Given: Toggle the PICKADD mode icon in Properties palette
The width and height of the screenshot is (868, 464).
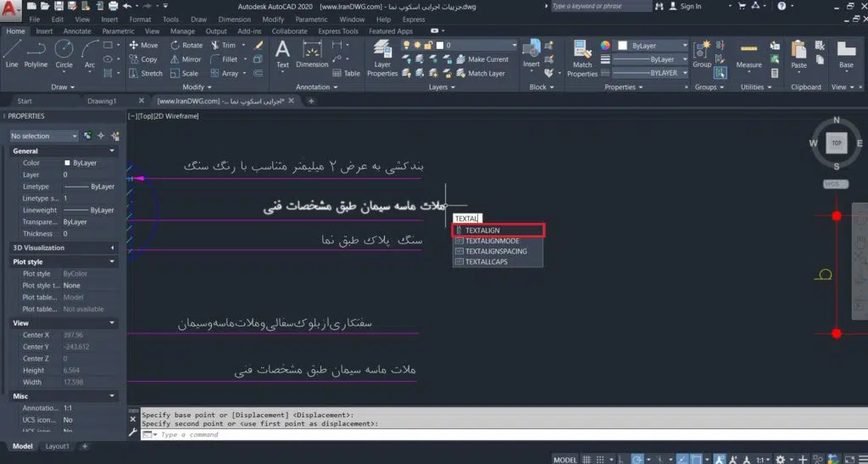Looking at the screenshot, I should [x=87, y=136].
